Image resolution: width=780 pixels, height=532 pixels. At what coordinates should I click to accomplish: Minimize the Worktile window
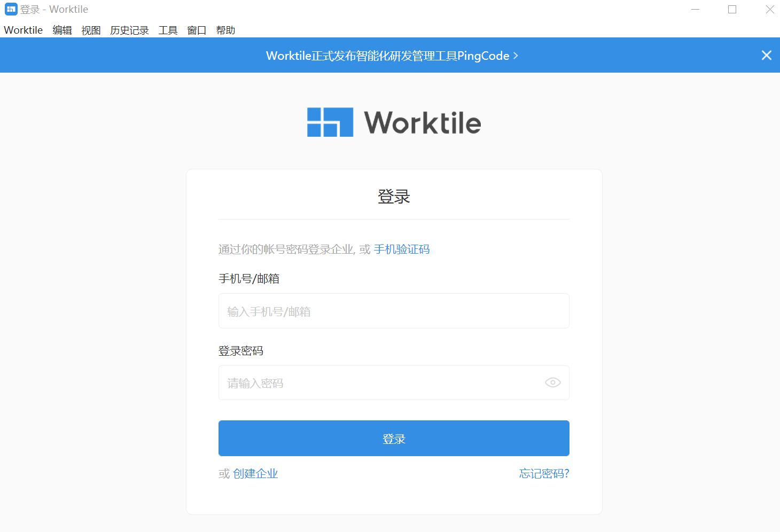pos(695,9)
